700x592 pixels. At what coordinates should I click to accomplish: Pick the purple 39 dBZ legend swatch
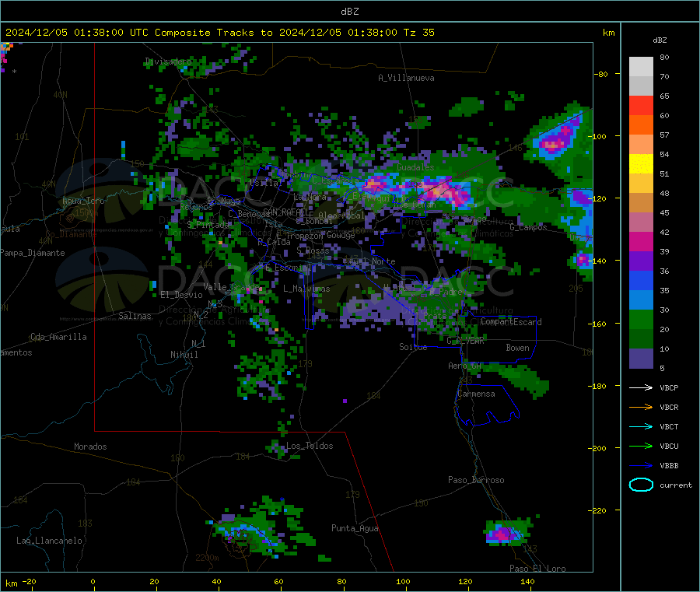(641, 261)
